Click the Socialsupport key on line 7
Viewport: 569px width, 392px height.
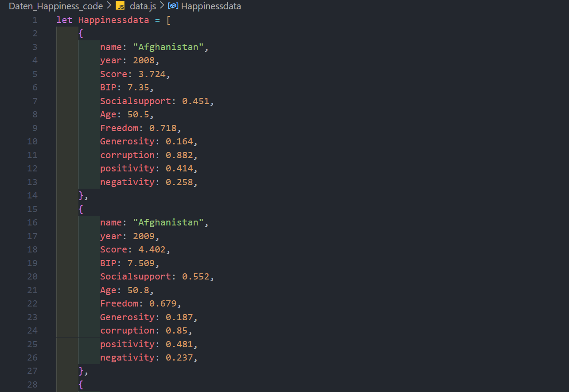(x=136, y=101)
